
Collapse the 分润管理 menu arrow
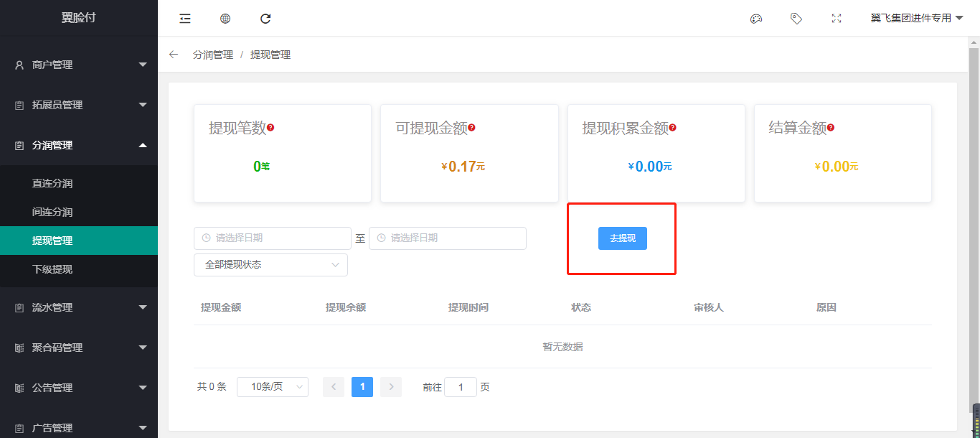tap(143, 145)
